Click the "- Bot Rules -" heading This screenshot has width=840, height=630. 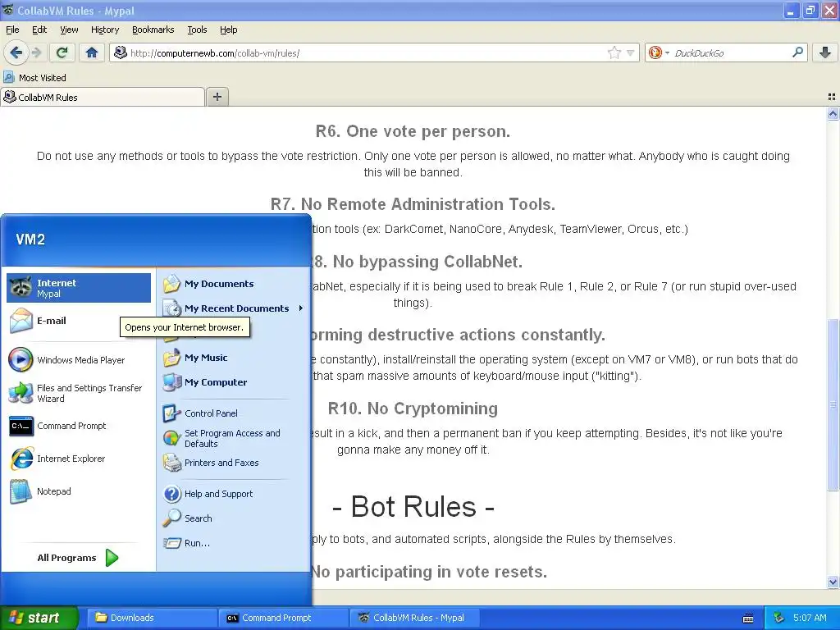(x=413, y=506)
